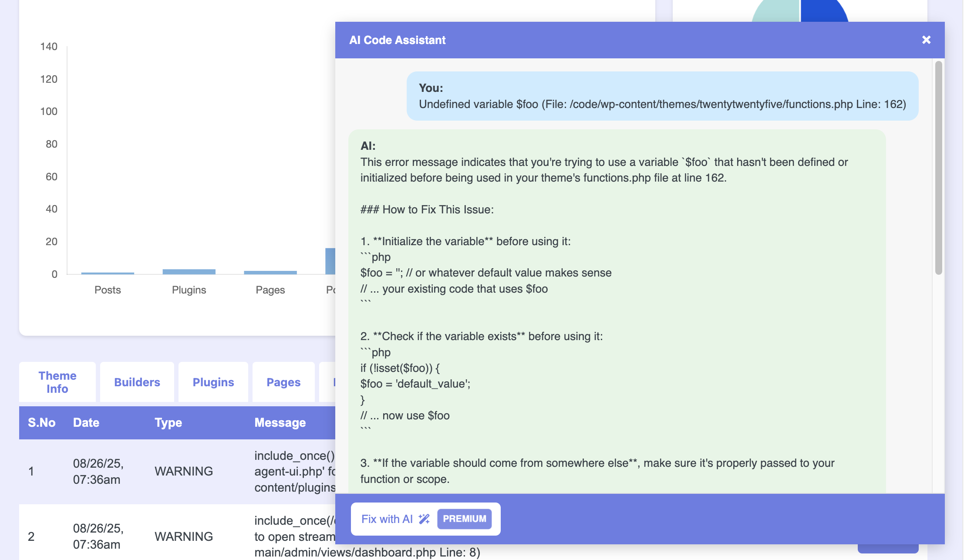
Task: Click the Date column header
Action: coord(86,422)
